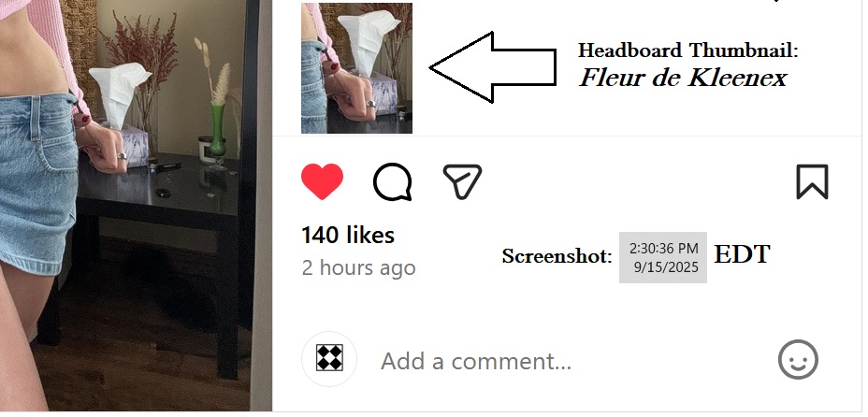Click the 2:30:36 PM clock time
This screenshot has height=417, width=868.
point(664,249)
